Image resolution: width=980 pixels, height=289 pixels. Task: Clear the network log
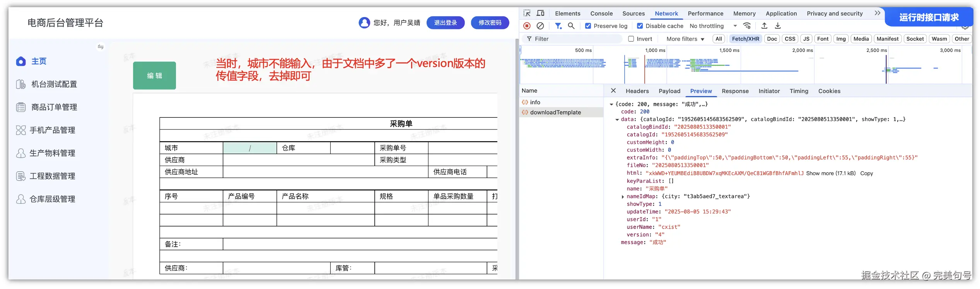pyautogui.click(x=540, y=26)
